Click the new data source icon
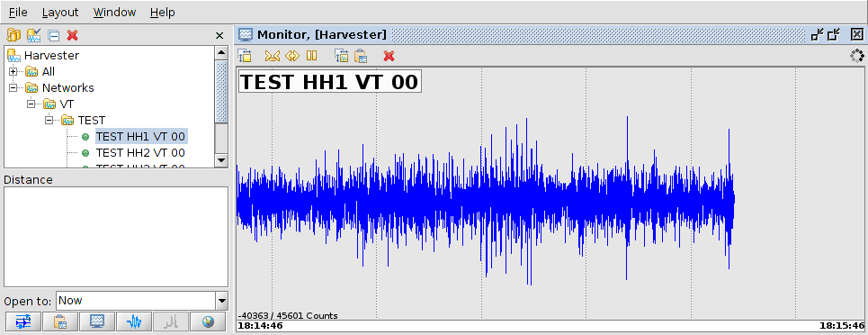The image size is (868, 335). [13, 35]
